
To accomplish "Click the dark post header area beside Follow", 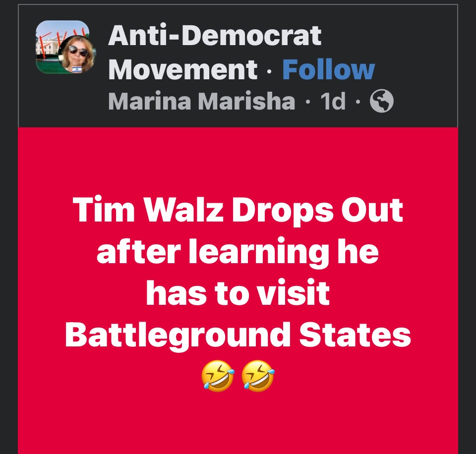I will (416, 69).
